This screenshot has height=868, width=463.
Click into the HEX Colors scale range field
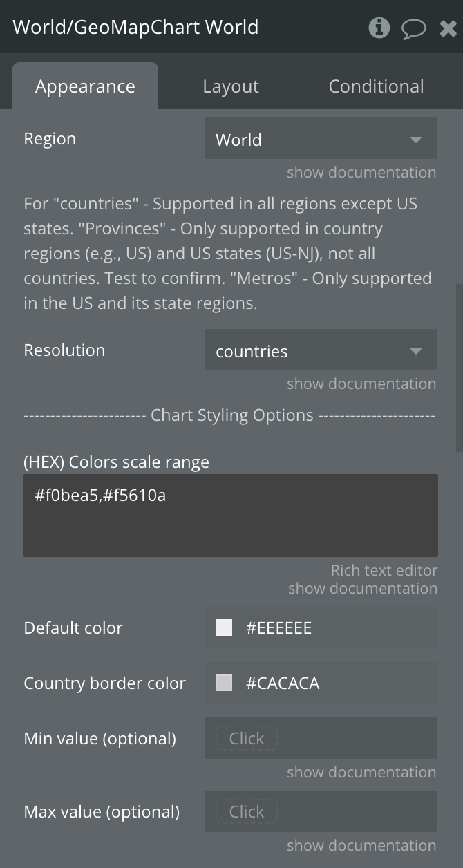point(231,516)
